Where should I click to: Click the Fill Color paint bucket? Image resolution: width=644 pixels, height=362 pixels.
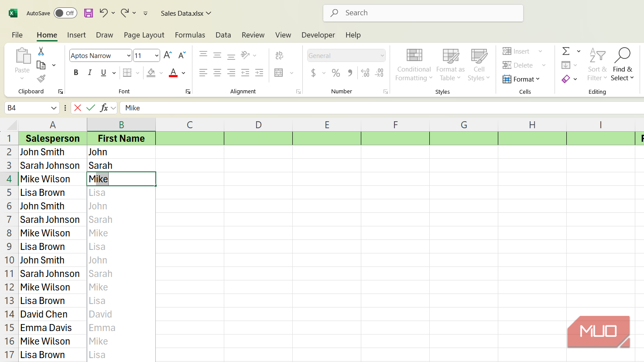tap(151, 72)
